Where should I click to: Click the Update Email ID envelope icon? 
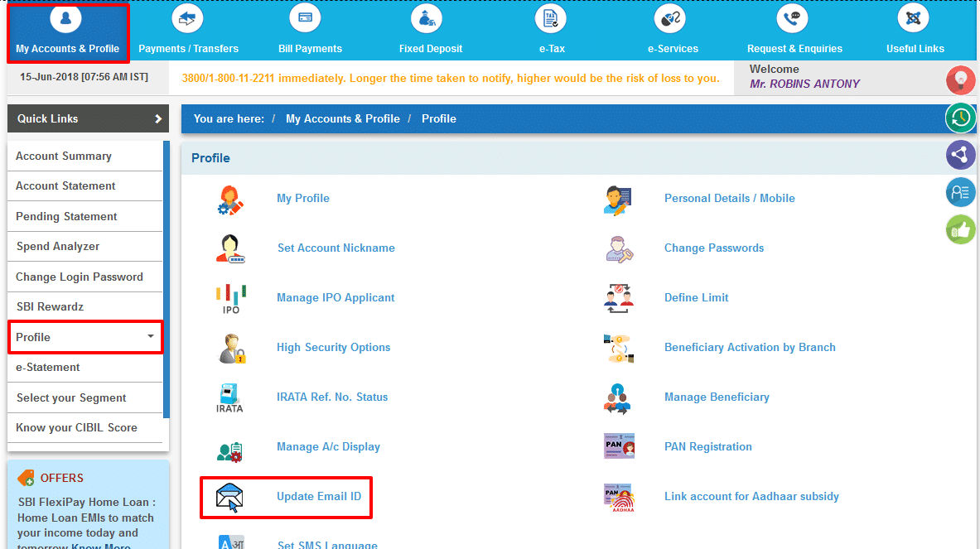[x=229, y=498]
